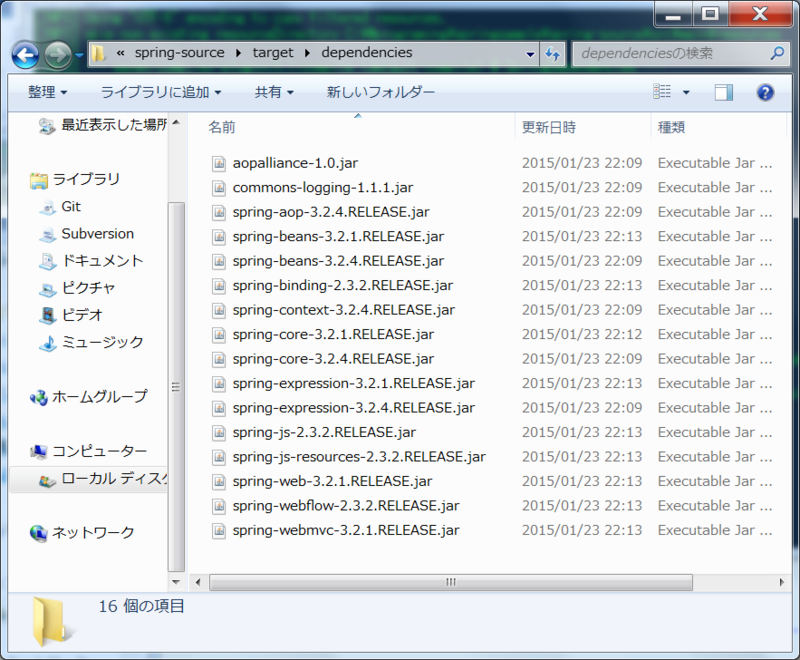Viewport: 800px width, 660px height.
Task: Sort by 更新日時 column header
Action: (x=549, y=127)
